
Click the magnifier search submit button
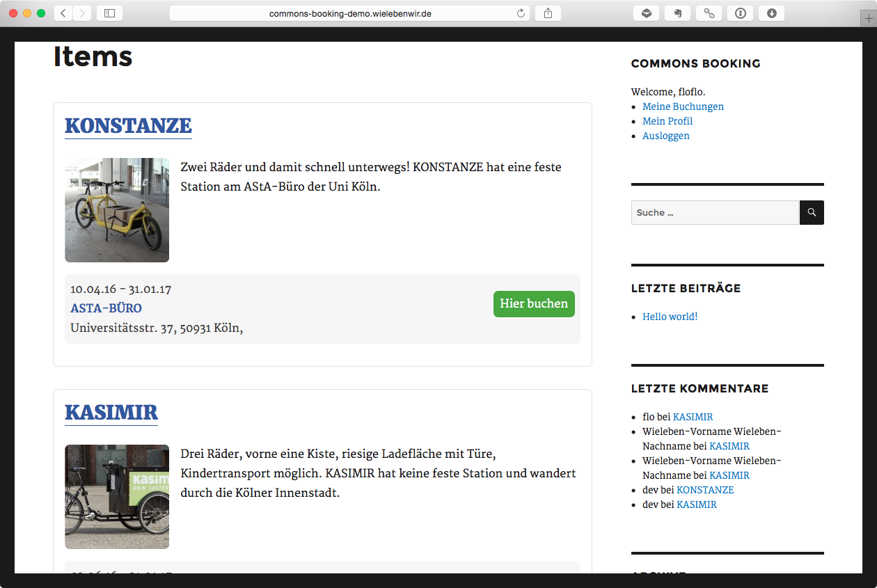coord(812,213)
